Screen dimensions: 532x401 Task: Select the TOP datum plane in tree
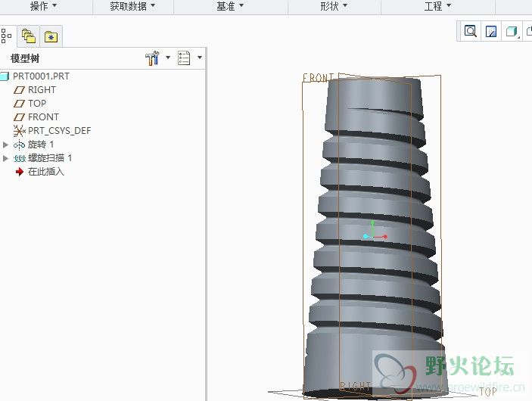[37, 104]
